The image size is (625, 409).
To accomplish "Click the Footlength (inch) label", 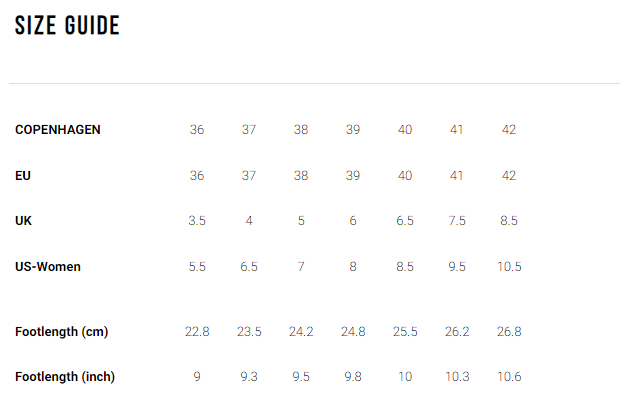I will click(x=65, y=377).
